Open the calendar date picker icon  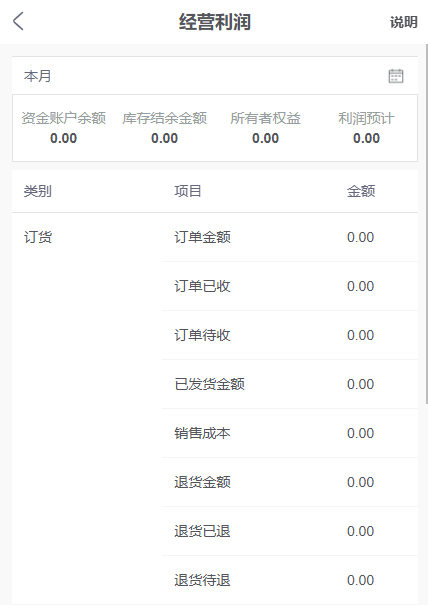click(396, 76)
